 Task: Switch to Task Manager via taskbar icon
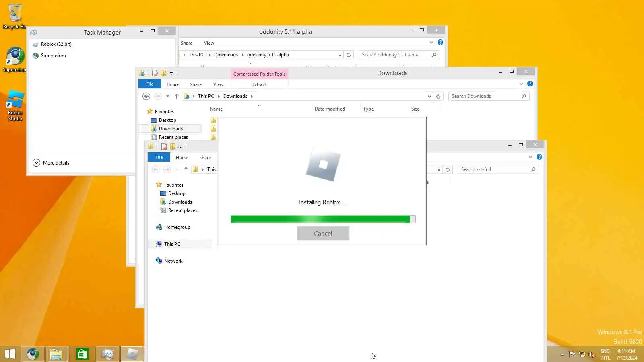pos(107,354)
